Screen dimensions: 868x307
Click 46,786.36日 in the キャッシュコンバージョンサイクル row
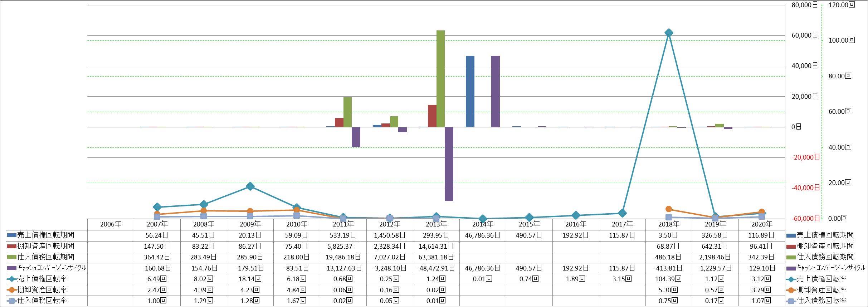pyautogui.click(x=483, y=268)
